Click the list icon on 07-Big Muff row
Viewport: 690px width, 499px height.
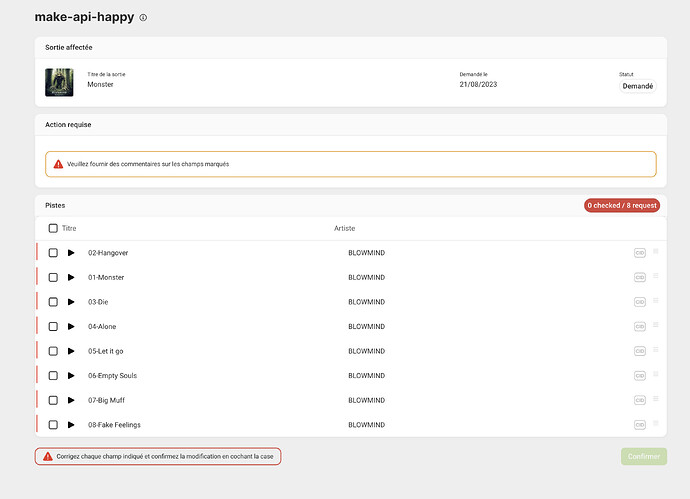656,399
